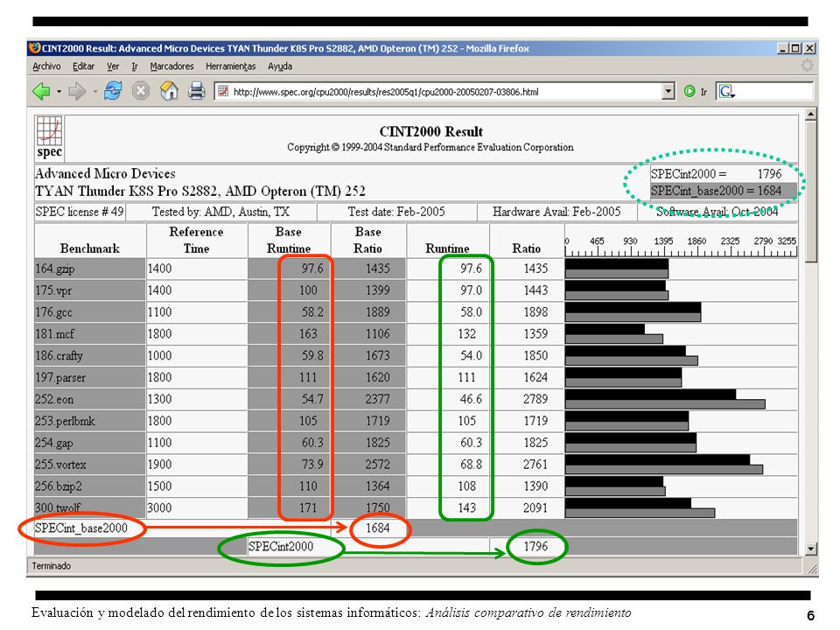The height and width of the screenshot is (630, 840).
Task: Click the Reference Time column header
Action: (196, 240)
